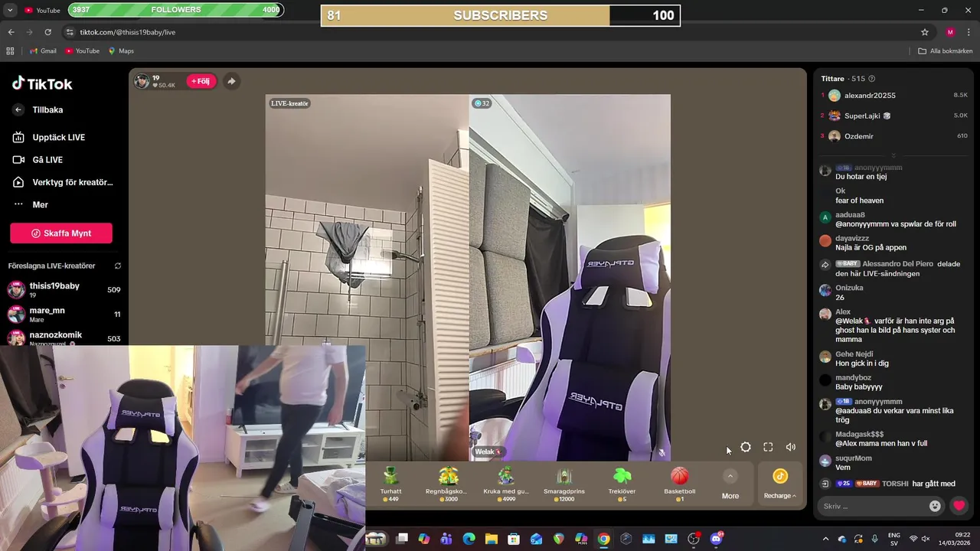Open the Chrome tab search dropdown
980x551 pixels.
pos(10,10)
